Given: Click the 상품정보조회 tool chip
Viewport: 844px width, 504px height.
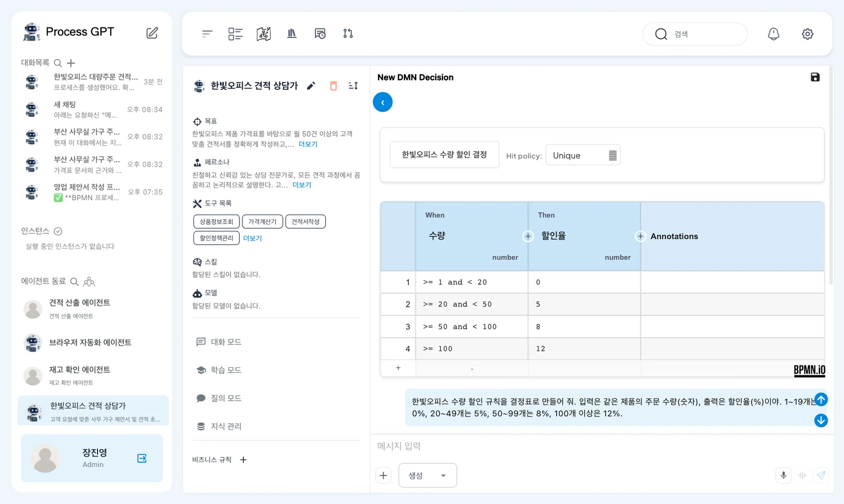Looking at the screenshot, I should [x=216, y=222].
